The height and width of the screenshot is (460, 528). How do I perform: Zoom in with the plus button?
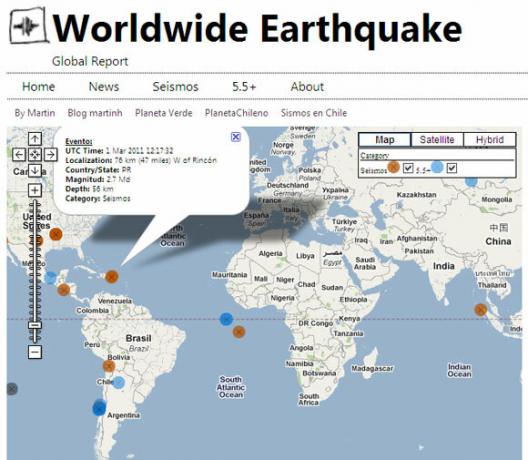pyautogui.click(x=35, y=191)
